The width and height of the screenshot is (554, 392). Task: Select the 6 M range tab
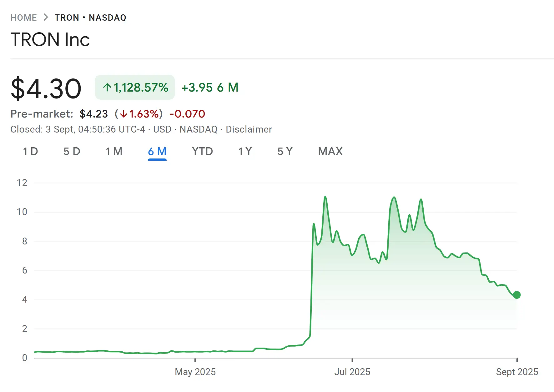click(157, 152)
